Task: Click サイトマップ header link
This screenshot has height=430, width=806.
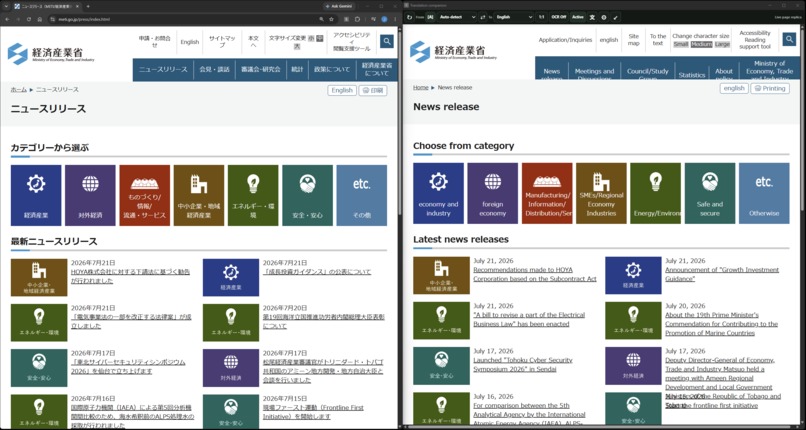Action: pos(222,42)
